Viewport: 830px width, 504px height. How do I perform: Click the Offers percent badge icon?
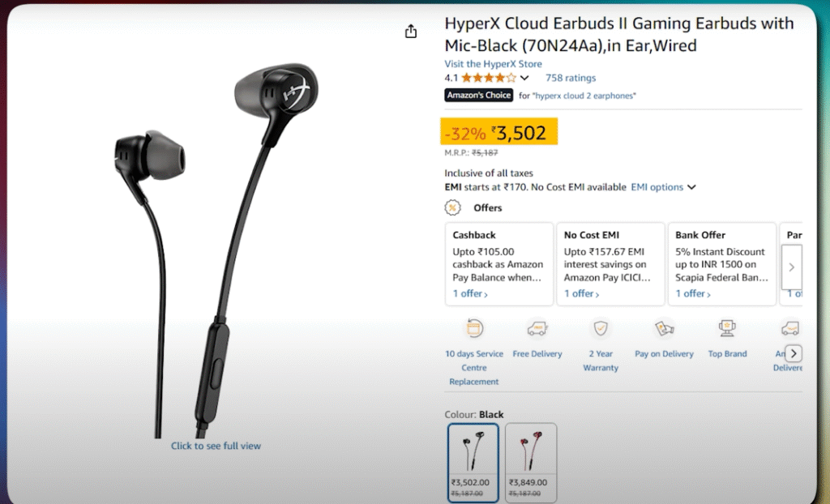click(451, 207)
